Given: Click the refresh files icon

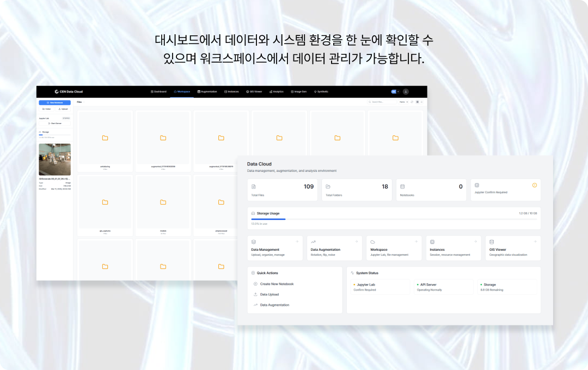Looking at the screenshot, I should 412,102.
